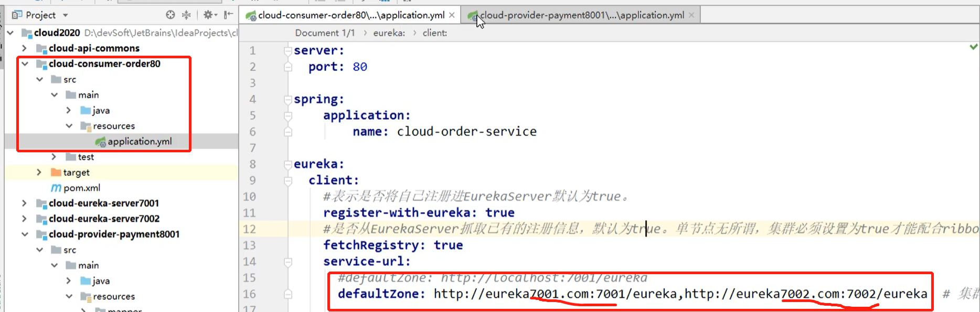This screenshot has width=980, height=312.
Task: Click the orange target folder icon
Action: pos(56,172)
